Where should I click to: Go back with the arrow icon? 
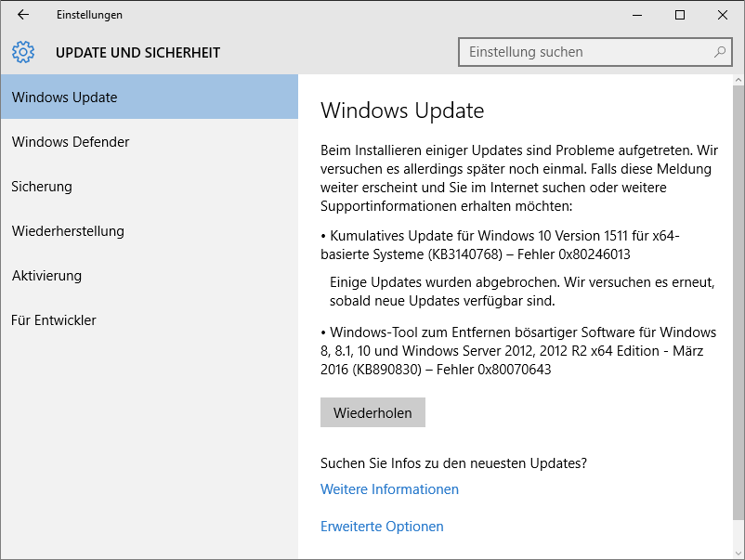23,15
